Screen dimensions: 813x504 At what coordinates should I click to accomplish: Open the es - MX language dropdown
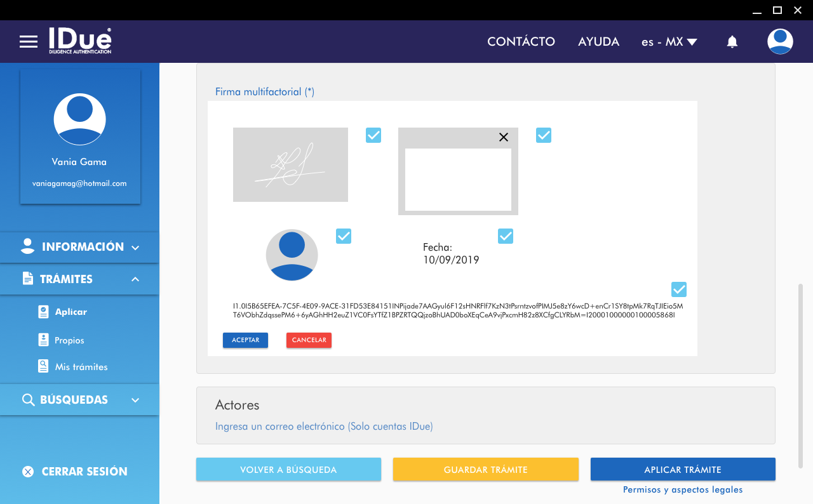[669, 42]
